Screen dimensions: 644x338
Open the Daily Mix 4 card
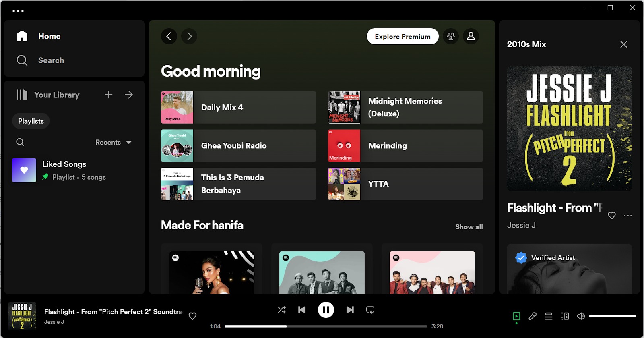(238, 107)
